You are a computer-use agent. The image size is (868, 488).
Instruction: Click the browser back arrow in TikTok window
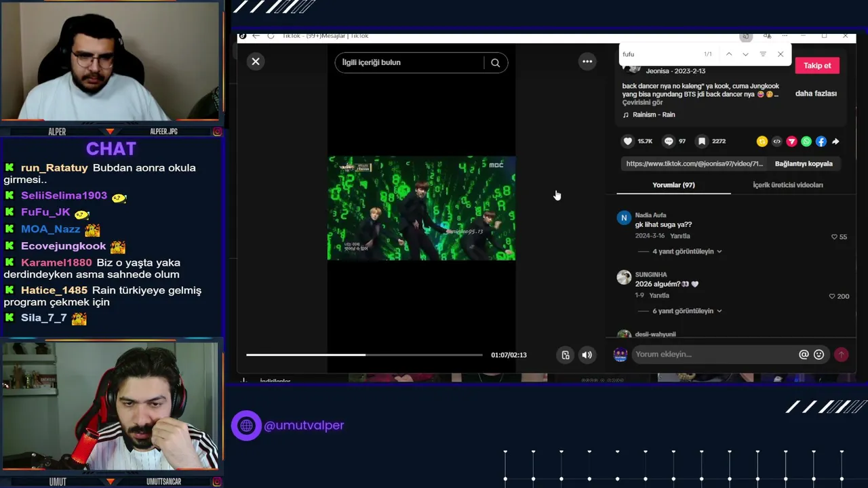click(256, 36)
